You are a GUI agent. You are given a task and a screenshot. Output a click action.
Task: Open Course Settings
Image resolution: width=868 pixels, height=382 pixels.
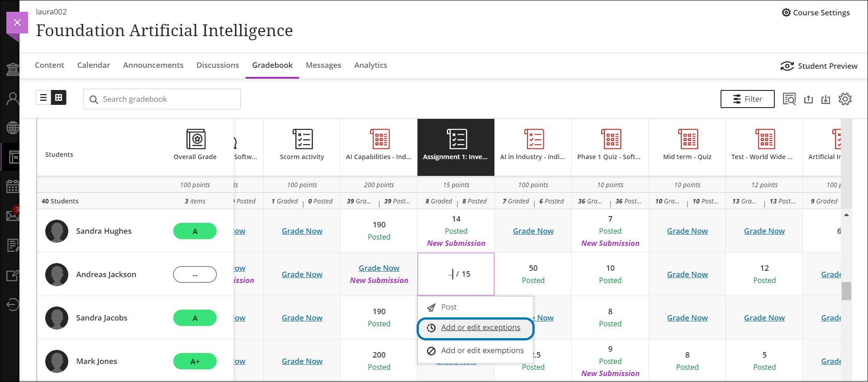816,13
